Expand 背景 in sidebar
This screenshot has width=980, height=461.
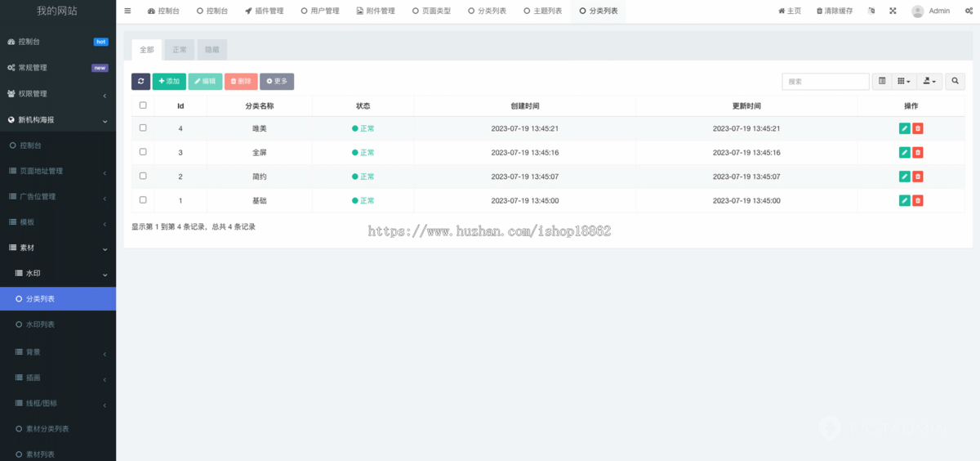58,351
